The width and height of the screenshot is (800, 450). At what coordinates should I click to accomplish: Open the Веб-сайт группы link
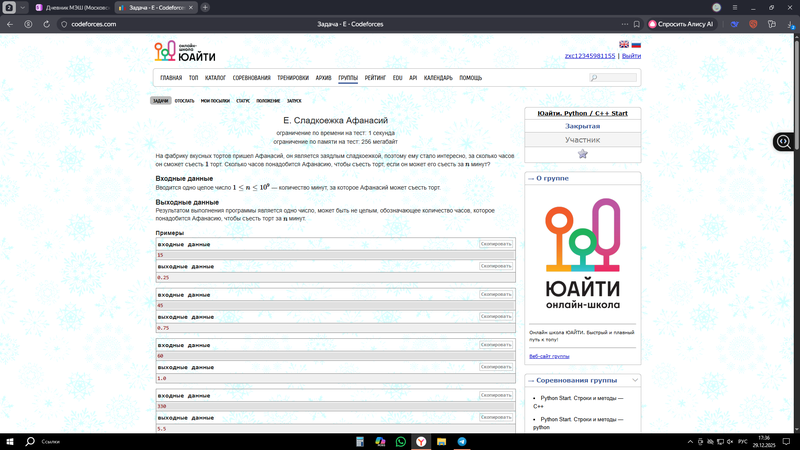click(549, 356)
